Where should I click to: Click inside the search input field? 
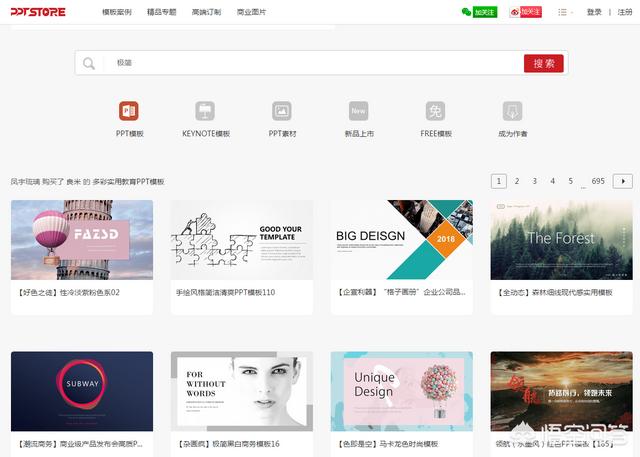[310, 63]
